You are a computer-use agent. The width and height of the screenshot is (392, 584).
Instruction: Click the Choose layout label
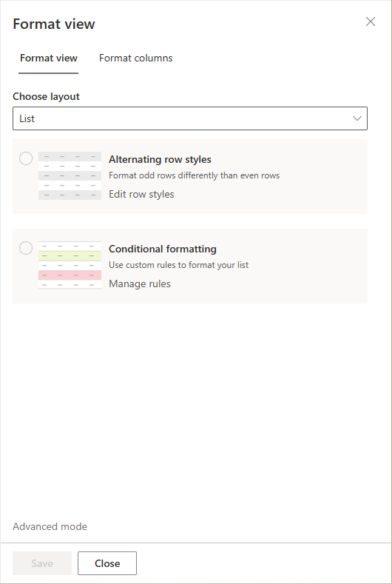(46, 96)
